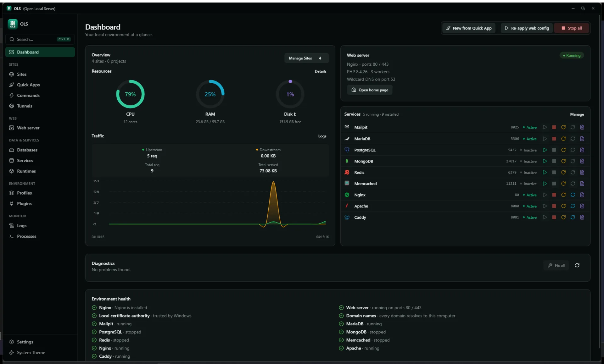604x364 pixels.
Task: Click the RAM 25% usage gauge
Action: (210, 94)
